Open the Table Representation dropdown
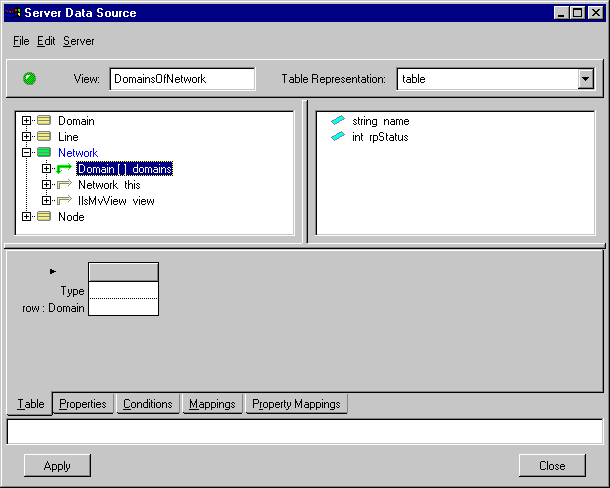 pyautogui.click(x=585, y=79)
